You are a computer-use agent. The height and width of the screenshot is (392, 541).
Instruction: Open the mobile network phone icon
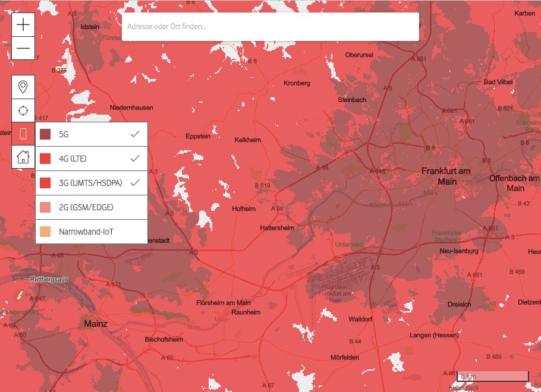point(23,134)
